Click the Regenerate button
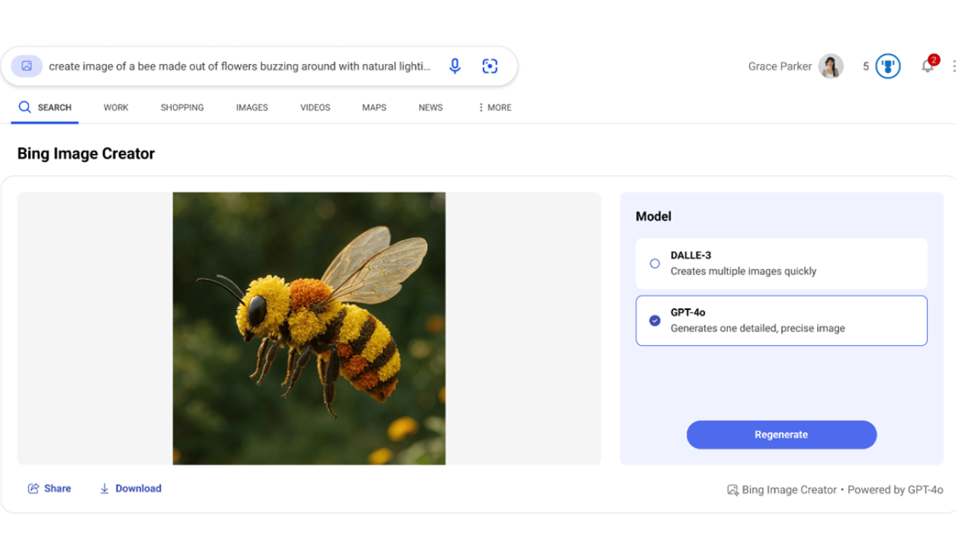 (x=781, y=435)
